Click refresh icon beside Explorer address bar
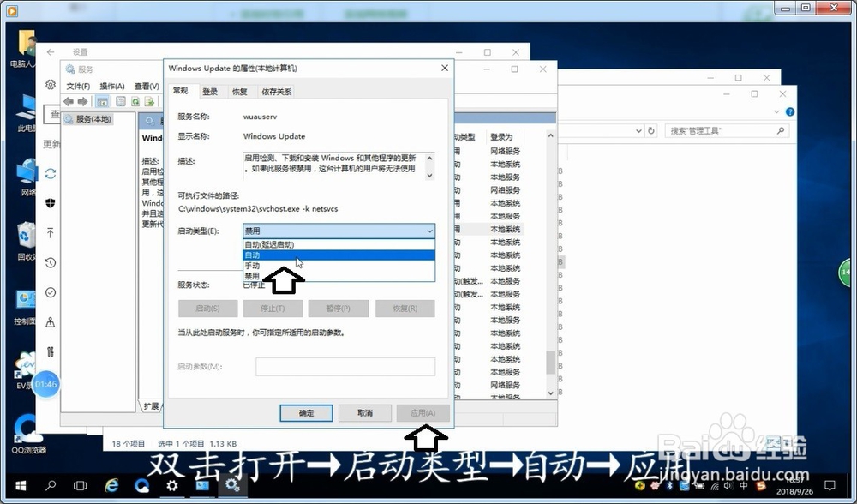Screen dimensions: 857x504 point(651,130)
